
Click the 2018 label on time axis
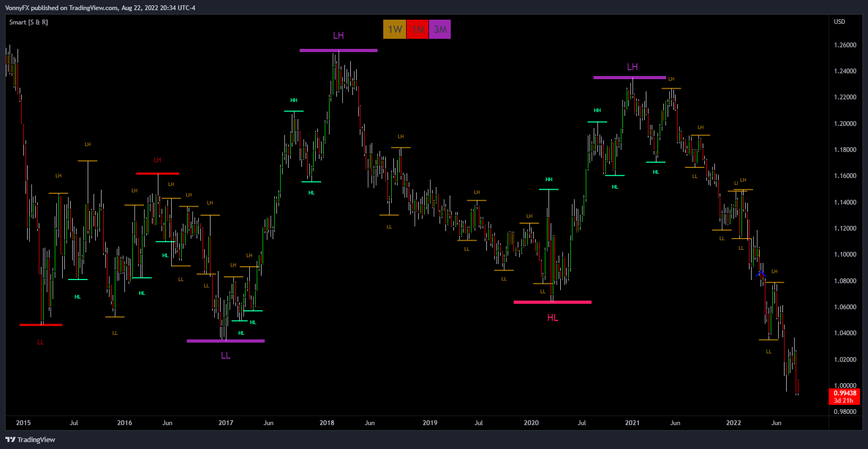[327, 423]
